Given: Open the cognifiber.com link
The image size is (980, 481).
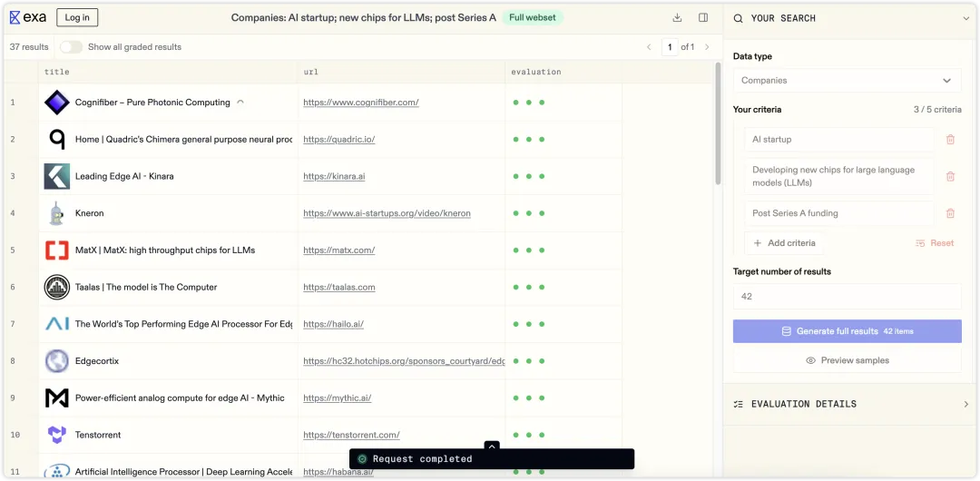Looking at the screenshot, I should (x=360, y=103).
